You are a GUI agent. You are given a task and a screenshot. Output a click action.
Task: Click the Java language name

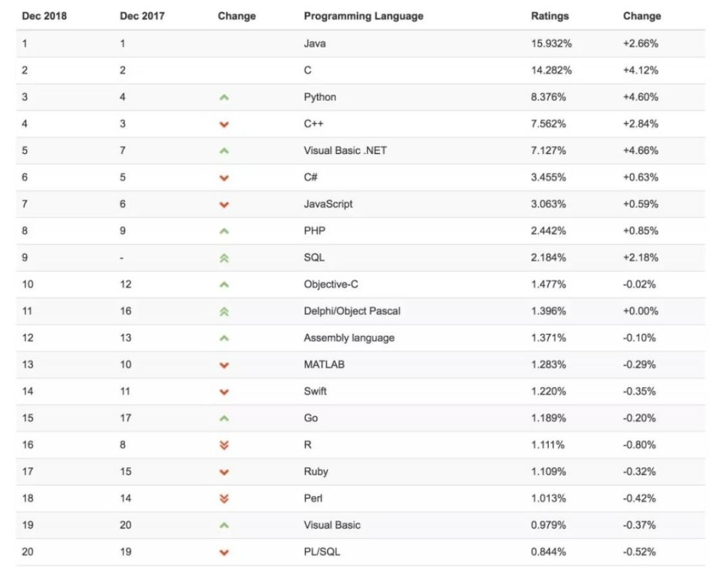pos(314,43)
